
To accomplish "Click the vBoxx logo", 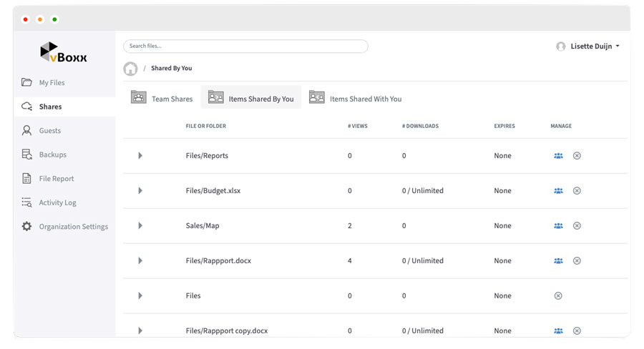I will click(x=63, y=53).
